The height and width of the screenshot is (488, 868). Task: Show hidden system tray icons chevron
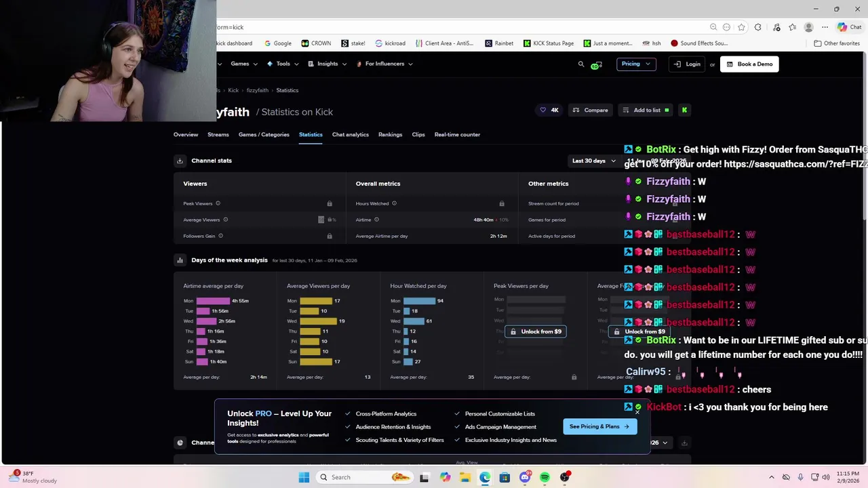click(x=772, y=477)
